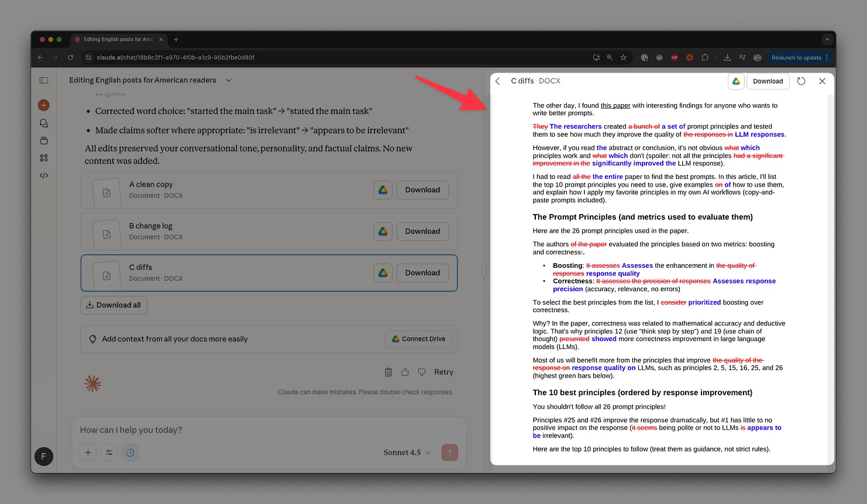Close the C diffs preview panel

point(822,81)
